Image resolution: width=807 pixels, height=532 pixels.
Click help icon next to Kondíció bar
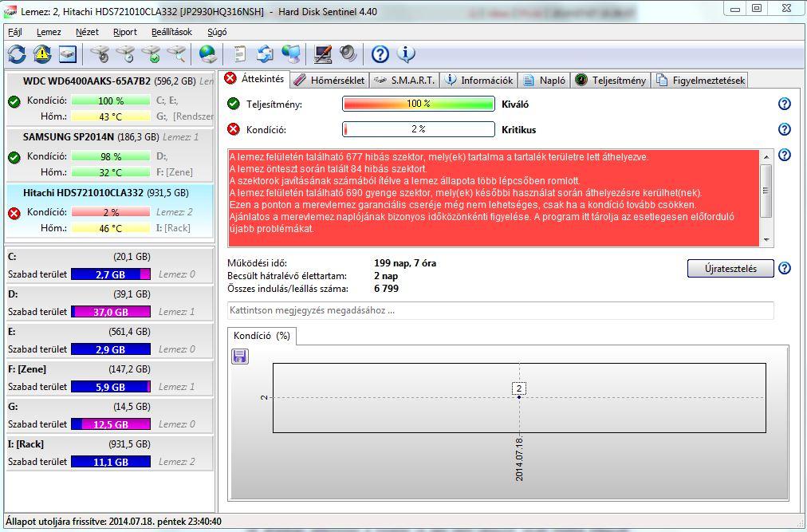point(784,129)
